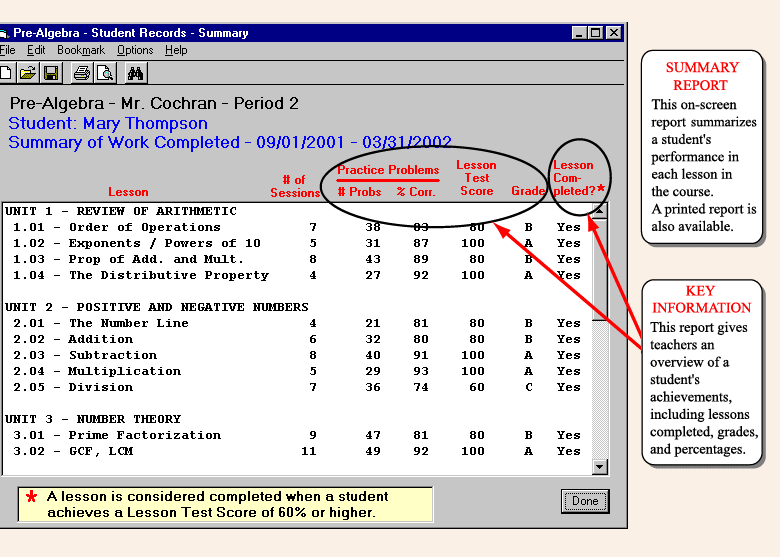Click the application icon in title bar

coord(4,33)
